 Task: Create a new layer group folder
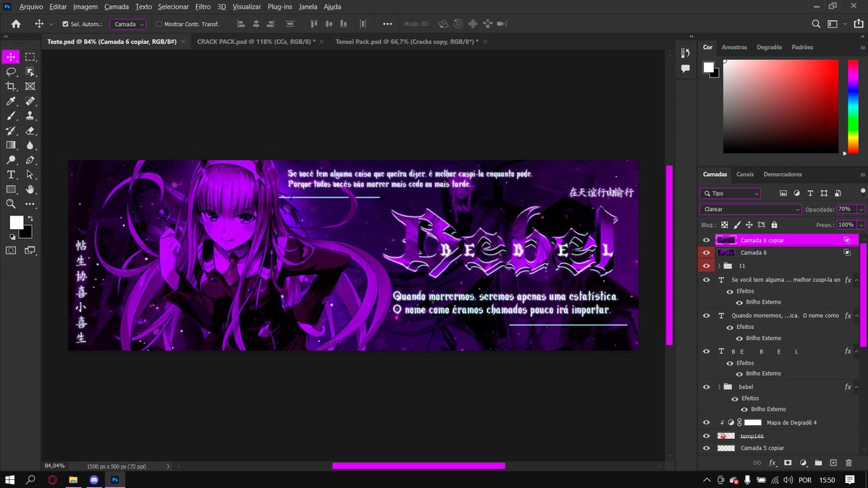[x=818, y=463]
